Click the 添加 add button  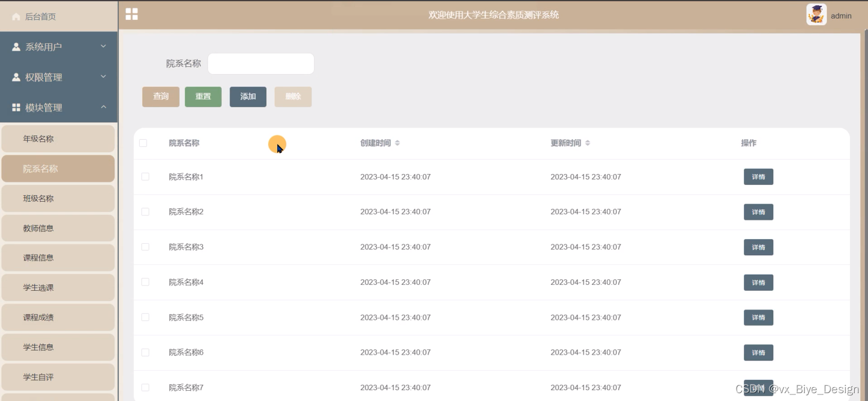tap(248, 97)
